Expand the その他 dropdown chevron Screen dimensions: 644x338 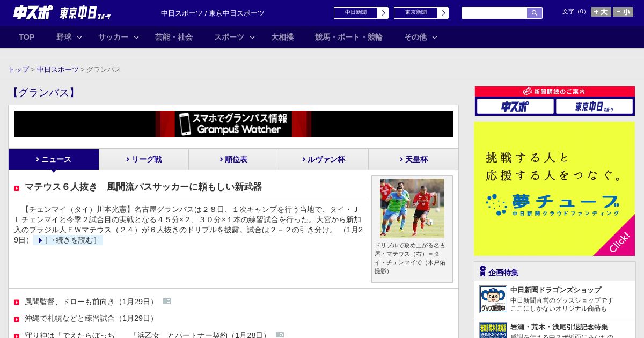(435, 37)
